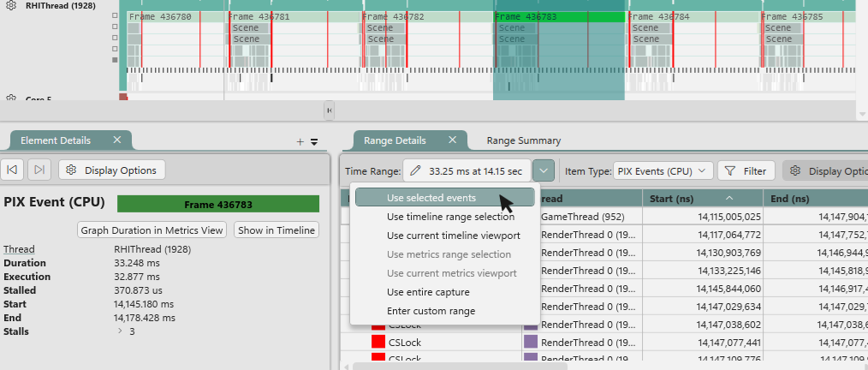Screen dimensions: 868x370
Task: Open the Item Type PIX Events (CPU) dropdown
Action: click(x=663, y=171)
